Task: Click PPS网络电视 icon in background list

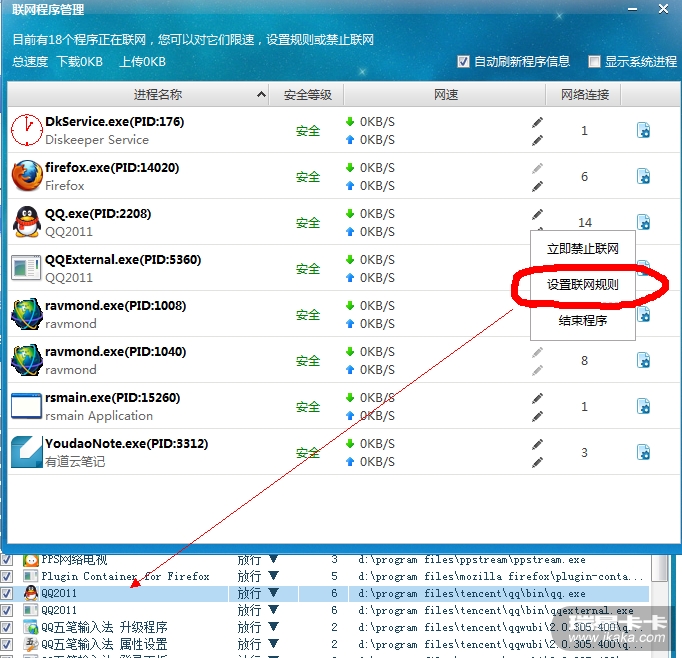Action: point(30,560)
